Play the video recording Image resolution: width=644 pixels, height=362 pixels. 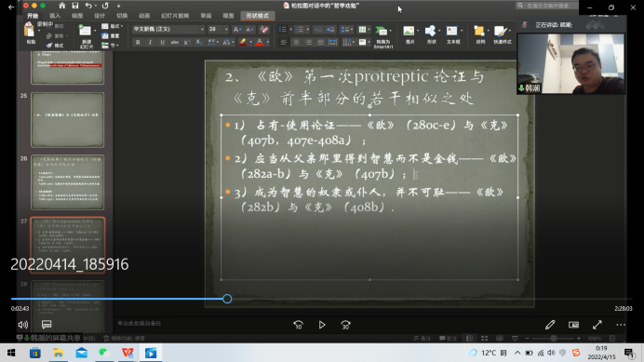point(322,325)
